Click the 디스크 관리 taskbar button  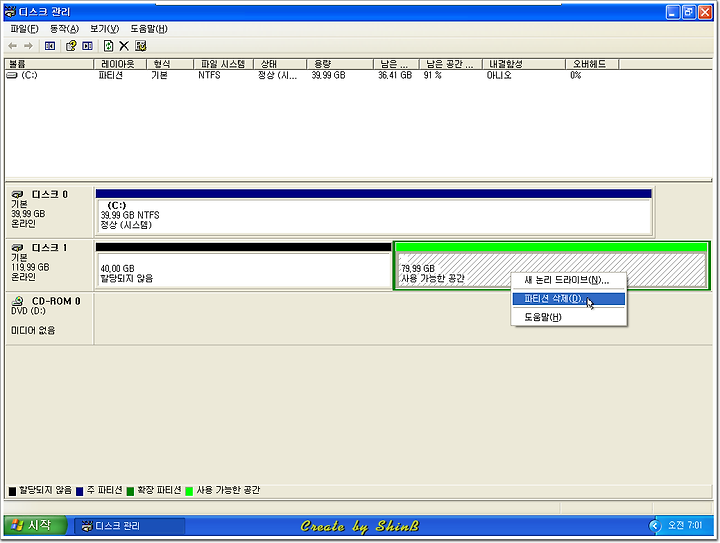point(129,526)
